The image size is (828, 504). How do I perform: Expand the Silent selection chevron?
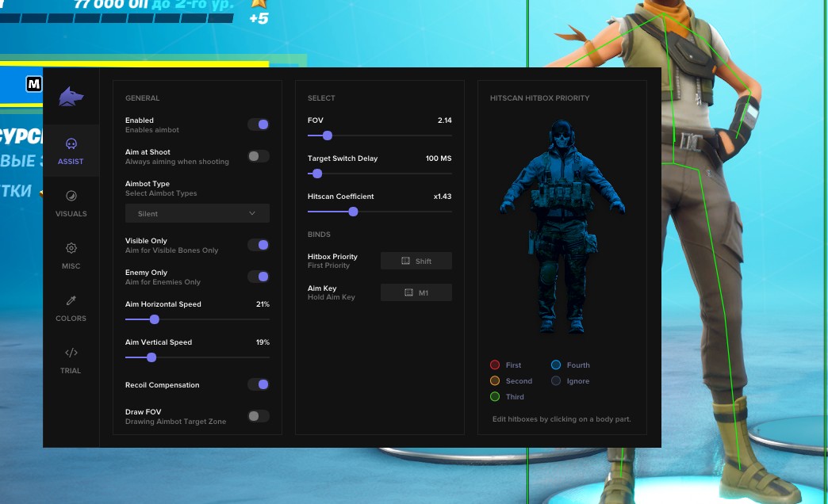point(252,213)
